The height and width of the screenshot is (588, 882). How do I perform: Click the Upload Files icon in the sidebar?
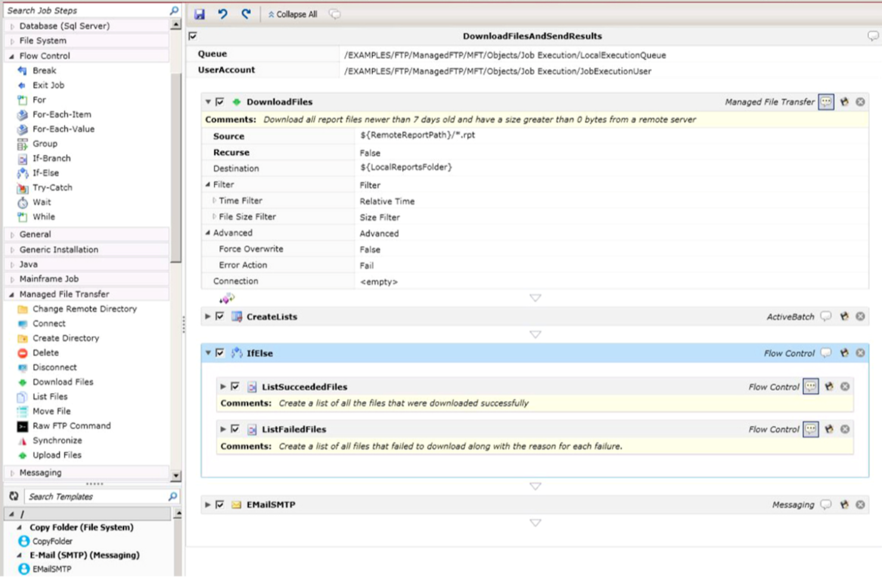click(22, 456)
